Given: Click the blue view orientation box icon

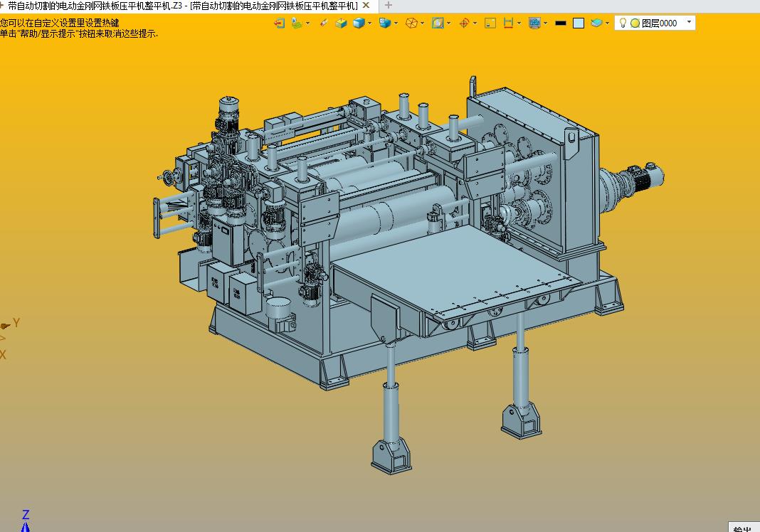Looking at the screenshot, I should [x=385, y=23].
